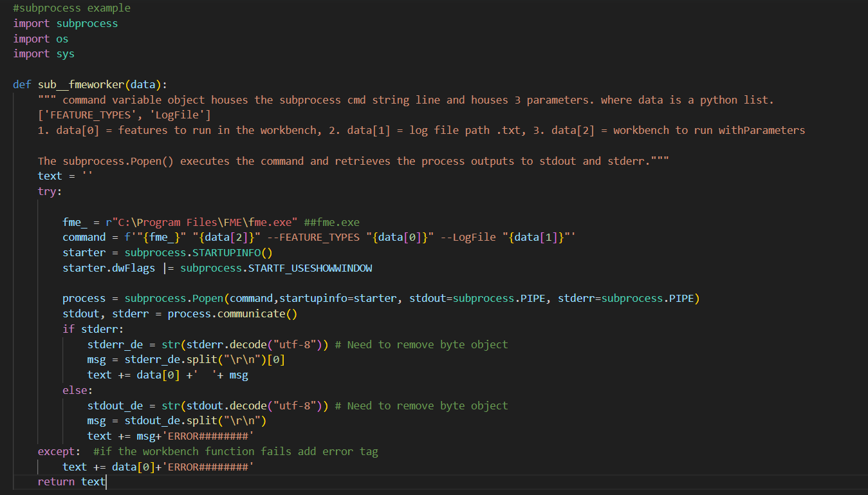Click '--LogFile' inside the command string

tap(468, 237)
